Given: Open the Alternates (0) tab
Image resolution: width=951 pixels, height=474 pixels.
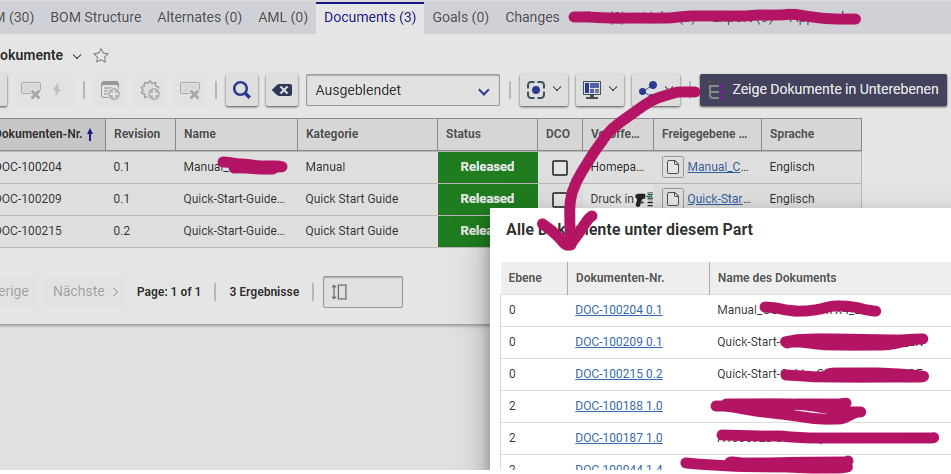Looking at the screenshot, I should (199, 17).
